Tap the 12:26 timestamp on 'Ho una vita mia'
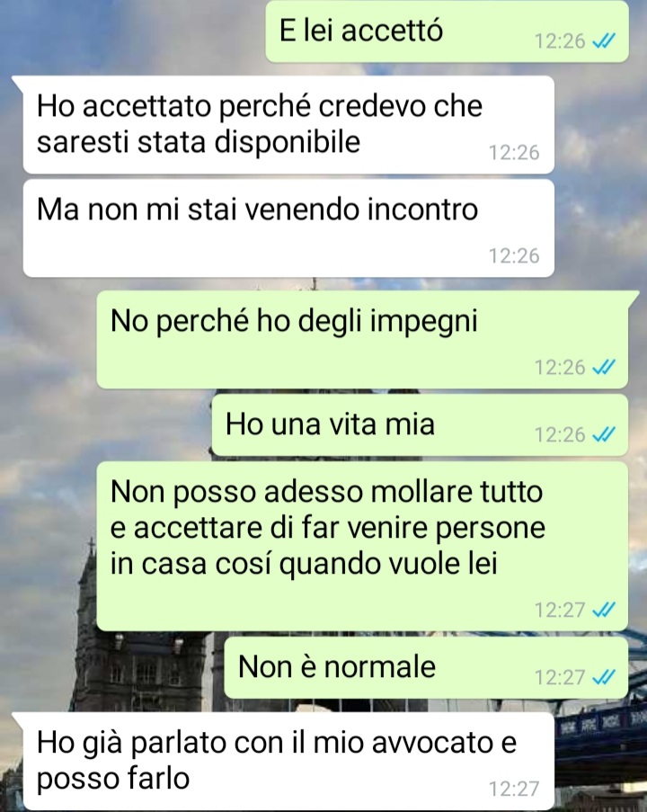 [x=560, y=434]
